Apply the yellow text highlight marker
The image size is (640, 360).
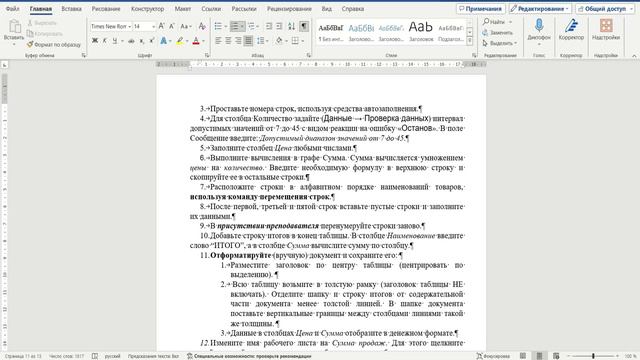(x=180, y=41)
